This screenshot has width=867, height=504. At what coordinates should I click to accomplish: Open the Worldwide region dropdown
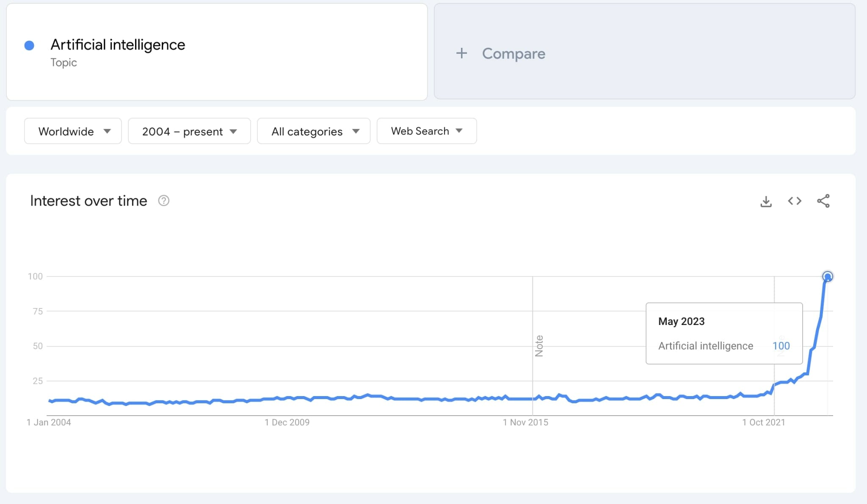tap(73, 131)
